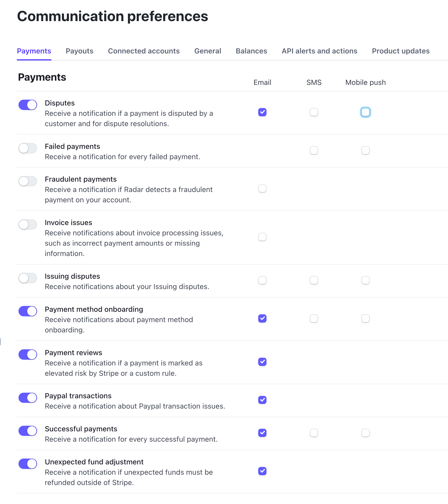Check SMS checkbox for Disputes

click(314, 112)
